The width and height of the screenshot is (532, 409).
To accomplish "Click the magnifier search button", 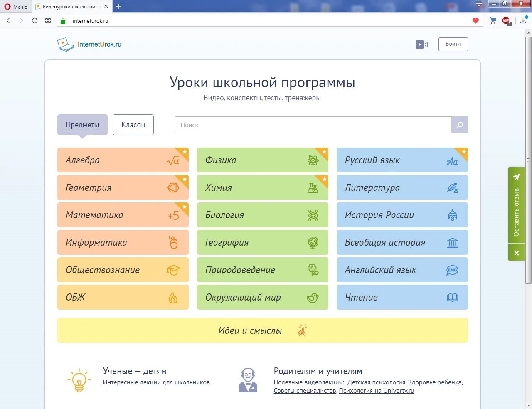I will click(460, 125).
